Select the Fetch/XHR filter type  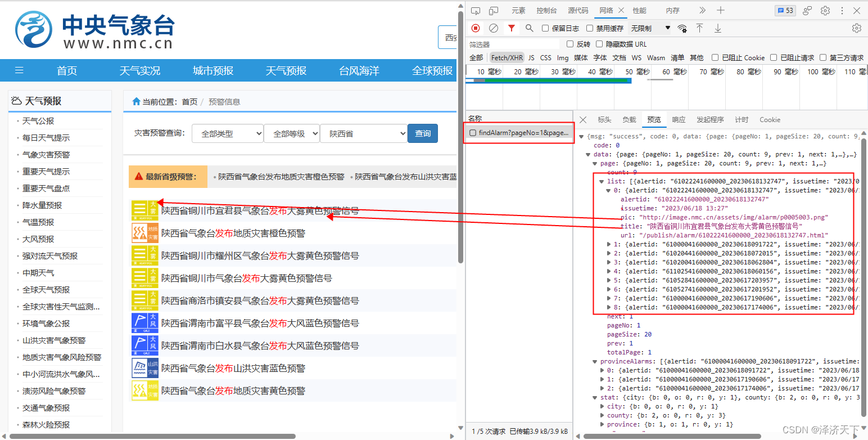pos(507,57)
